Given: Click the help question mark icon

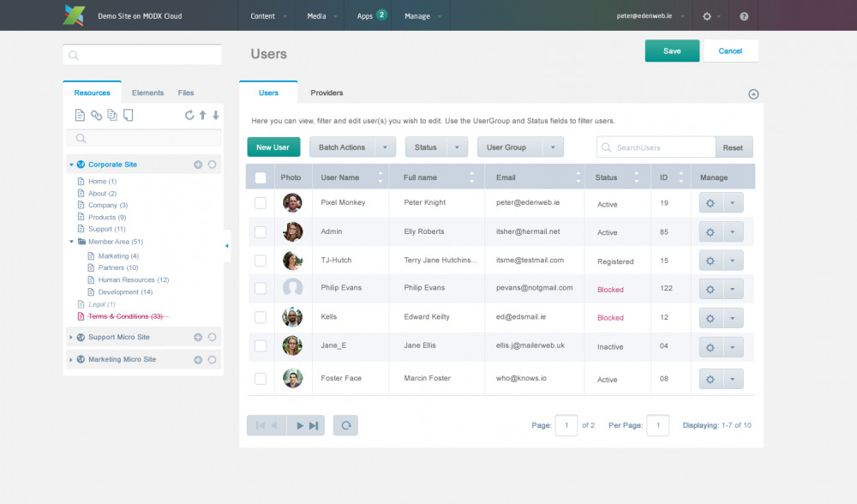Looking at the screenshot, I should coord(743,16).
